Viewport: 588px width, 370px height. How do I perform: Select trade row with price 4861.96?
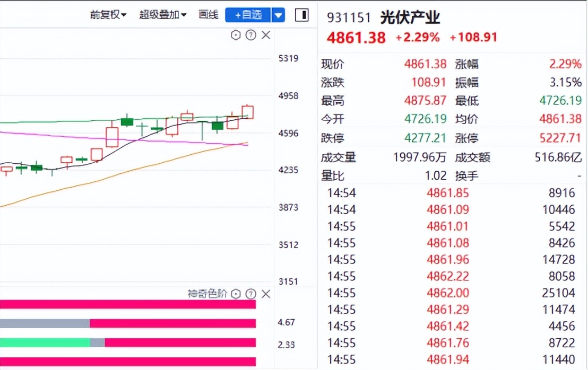tap(451, 260)
